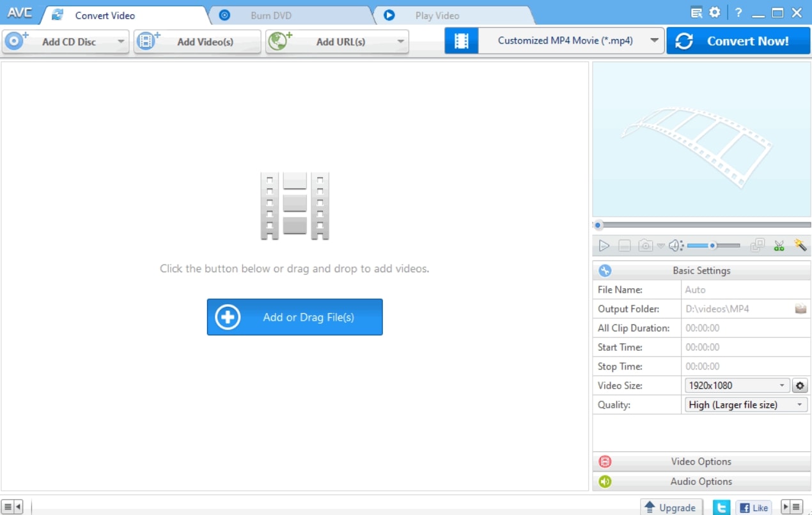Toggle the right panel collapse button
This screenshot has height=515, width=812.
792,507
